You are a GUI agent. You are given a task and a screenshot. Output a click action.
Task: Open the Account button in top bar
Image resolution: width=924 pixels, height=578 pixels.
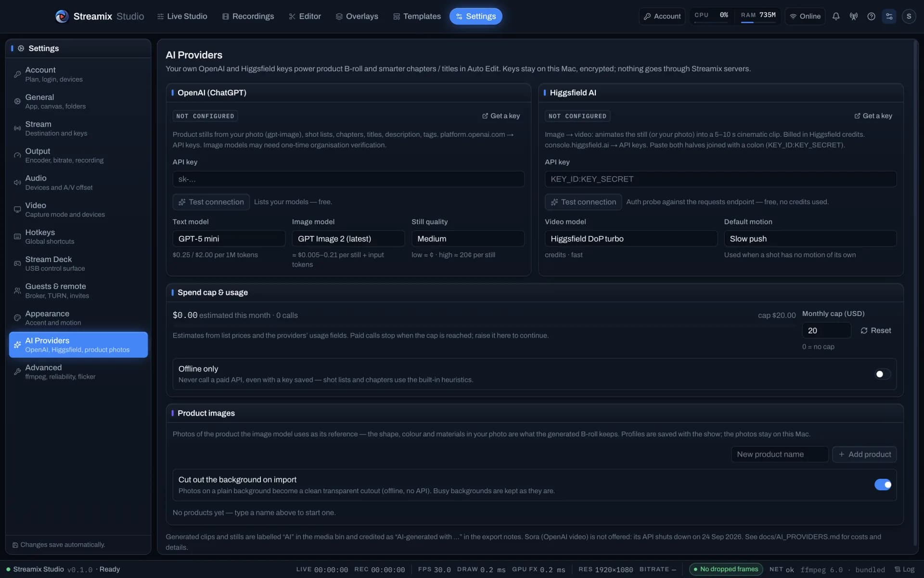click(x=662, y=16)
